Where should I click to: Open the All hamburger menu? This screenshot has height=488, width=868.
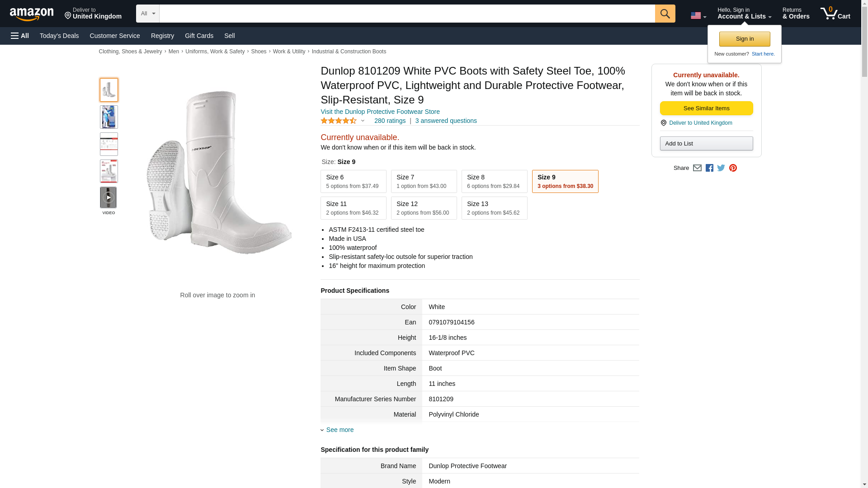(x=20, y=36)
